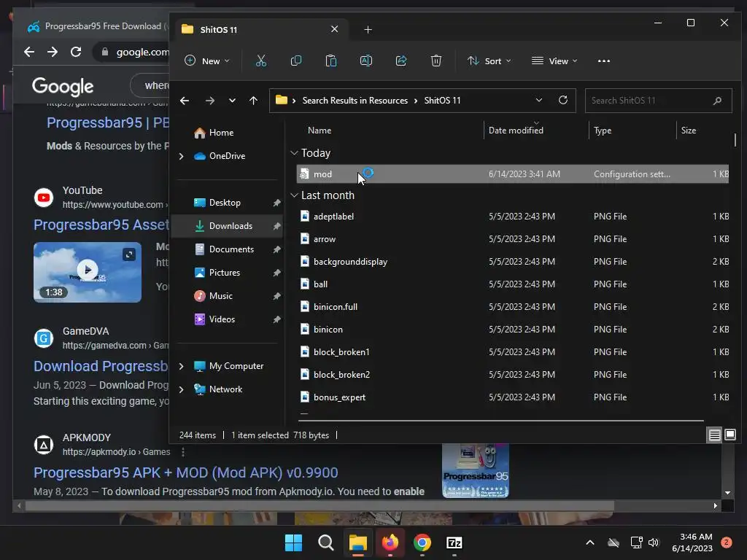The image size is (747, 560).
Task: Open Progressbar95 APK + MOD link
Action: (186, 472)
